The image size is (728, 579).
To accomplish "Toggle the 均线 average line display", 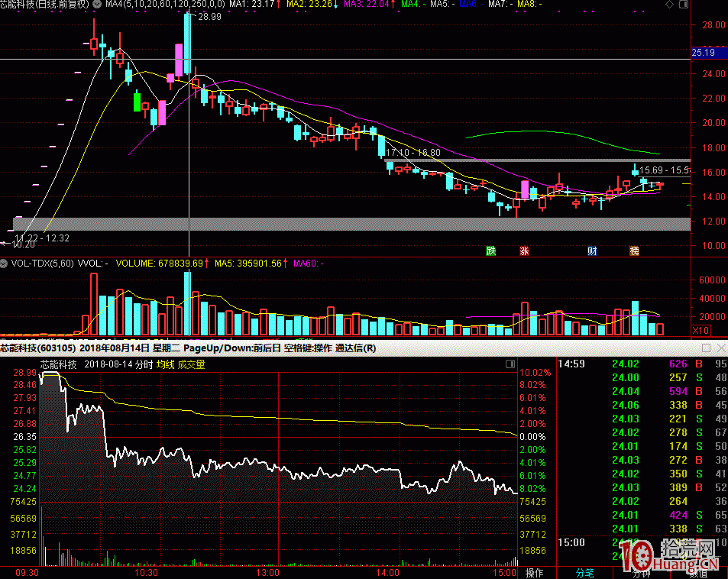I will click(x=165, y=365).
